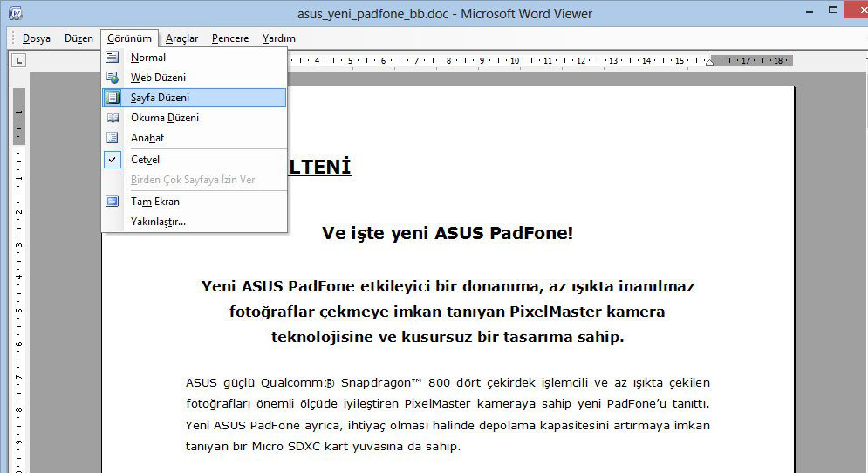This screenshot has height=473, width=868.
Task: Click the window title bar text
Action: point(445,14)
